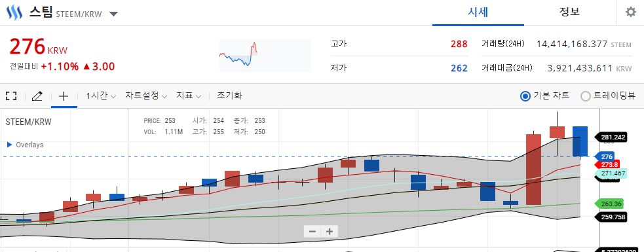644x252 pixels.
Task: Expand the Overlays triangle
Action: tap(9, 145)
